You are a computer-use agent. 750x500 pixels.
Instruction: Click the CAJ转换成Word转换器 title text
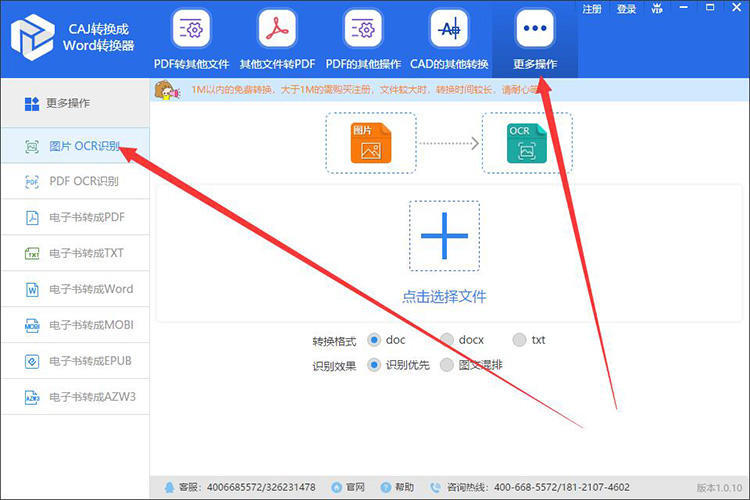coord(98,37)
